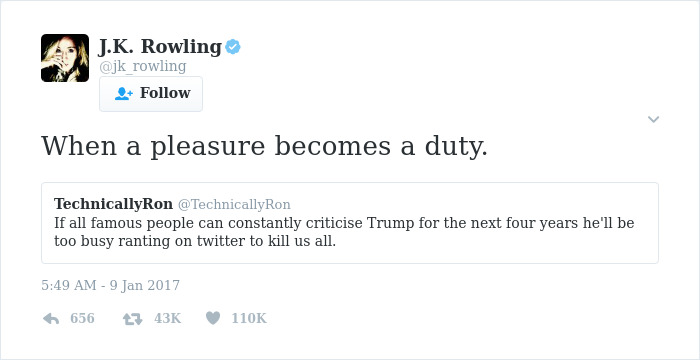The width and height of the screenshot is (700, 360).
Task: Click the @TechnicallyRon handle
Action: (234, 205)
